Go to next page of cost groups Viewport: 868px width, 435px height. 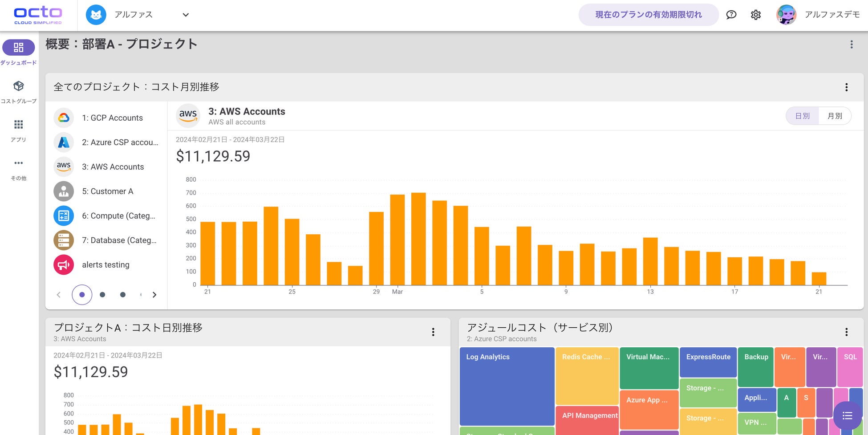154,295
